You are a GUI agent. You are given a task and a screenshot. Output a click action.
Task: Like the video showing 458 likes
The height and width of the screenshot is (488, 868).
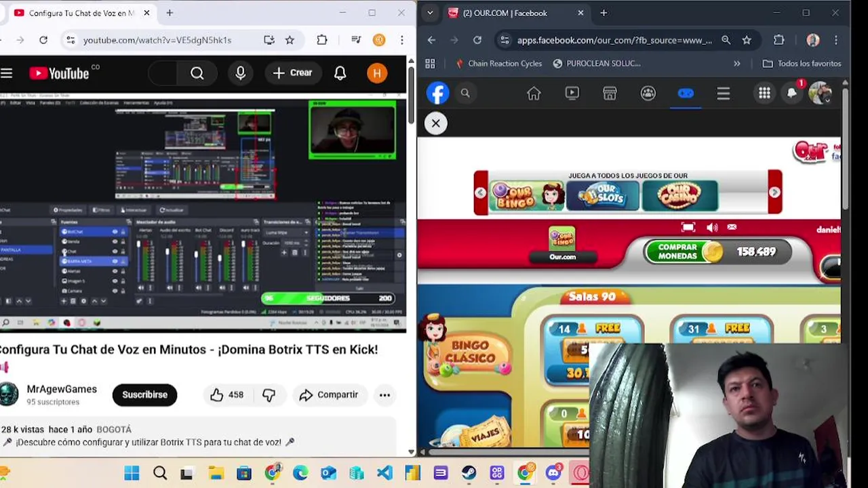tap(227, 394)
